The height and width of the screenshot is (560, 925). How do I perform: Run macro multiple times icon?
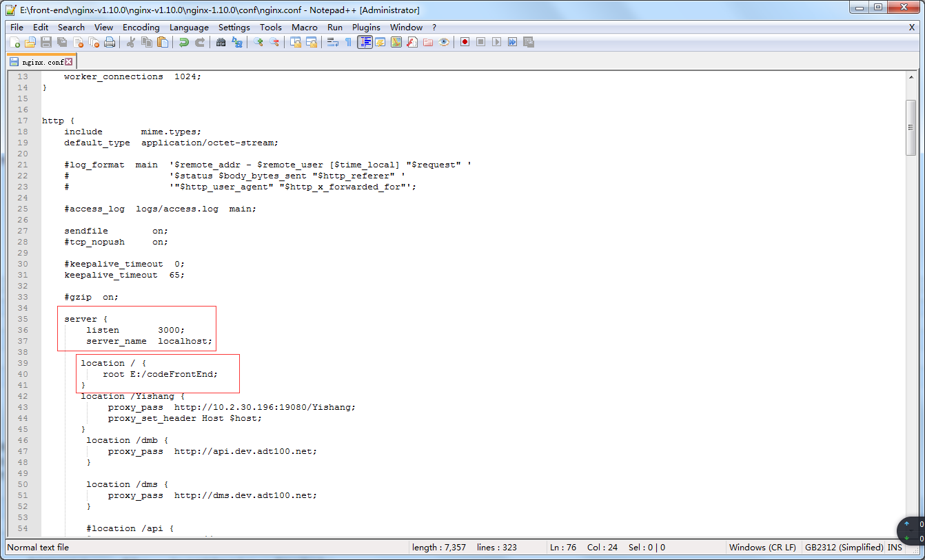[x=513, y=42]
